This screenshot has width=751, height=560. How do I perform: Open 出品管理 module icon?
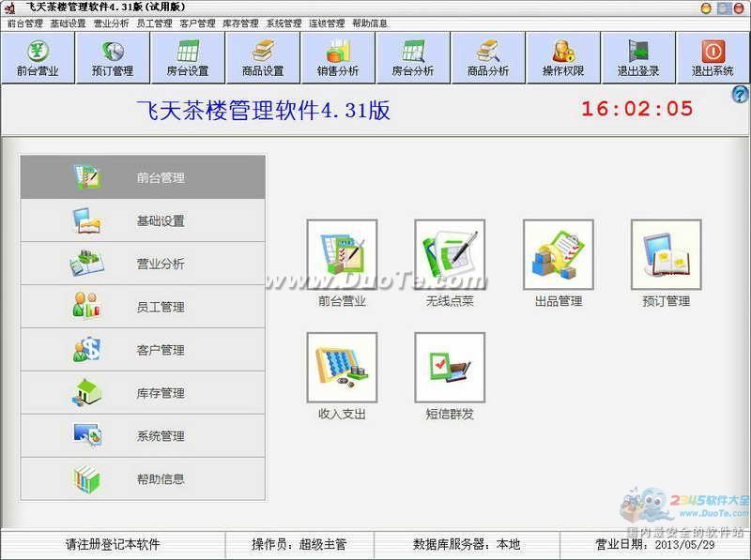[559, 254]
